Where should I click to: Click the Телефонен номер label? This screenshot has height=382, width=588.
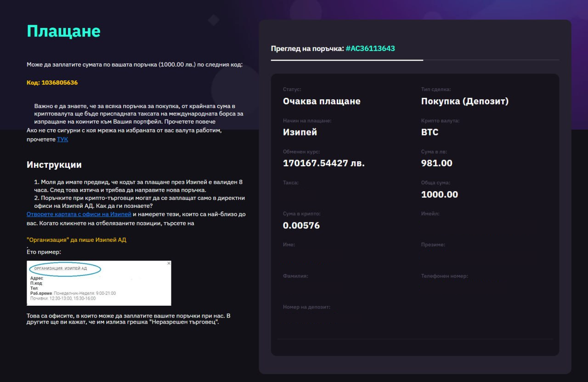[445, 276]
